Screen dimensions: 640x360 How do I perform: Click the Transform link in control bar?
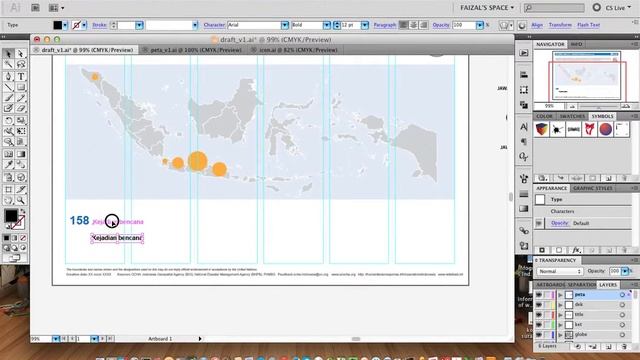(560, 25)
